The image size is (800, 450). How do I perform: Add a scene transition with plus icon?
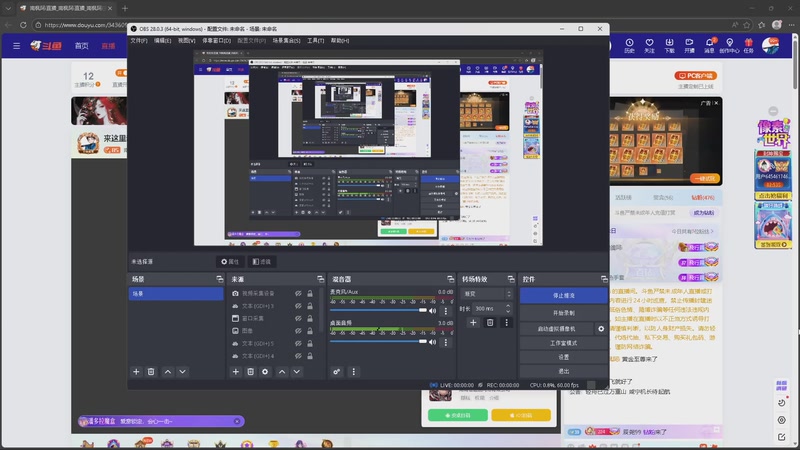point(473,322)
